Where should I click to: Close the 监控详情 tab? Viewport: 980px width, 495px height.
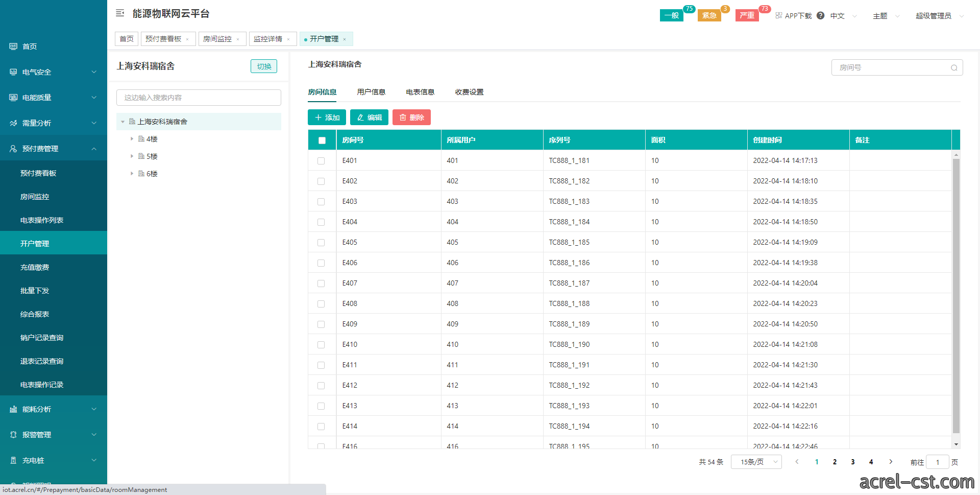tap(288, 39)
